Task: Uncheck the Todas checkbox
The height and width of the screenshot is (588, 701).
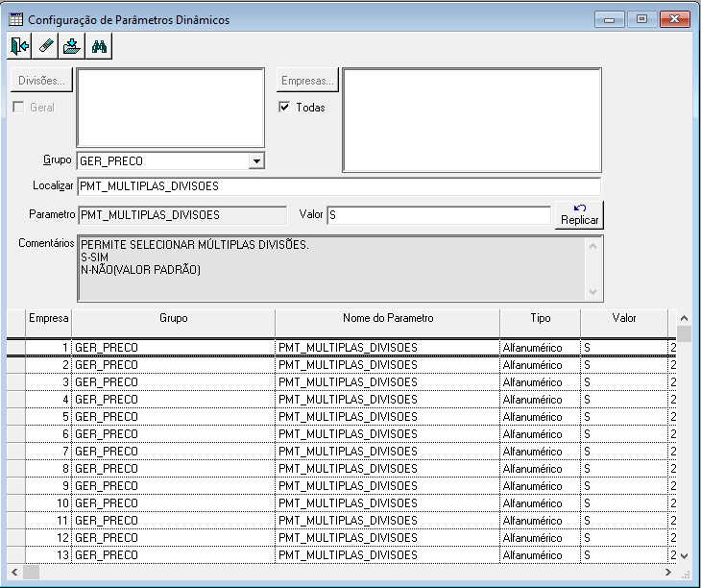Action: [284, 108]
